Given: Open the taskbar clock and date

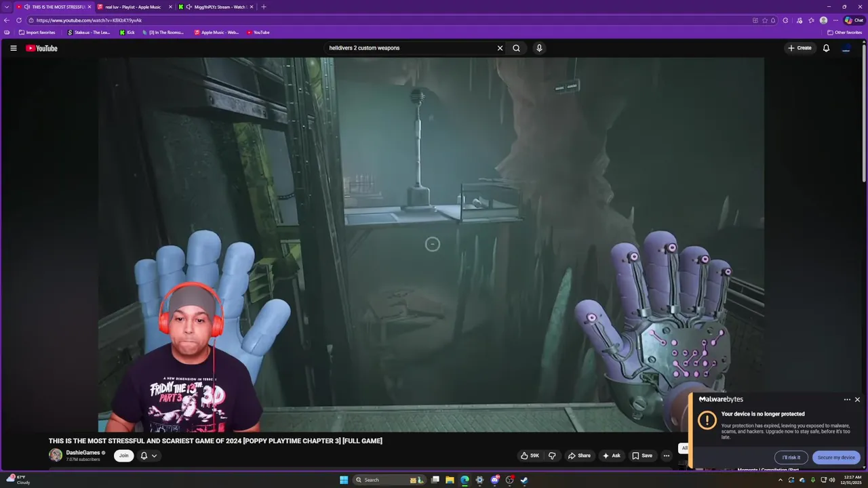Looking at the screenshot, I should (x=852, y=480).
